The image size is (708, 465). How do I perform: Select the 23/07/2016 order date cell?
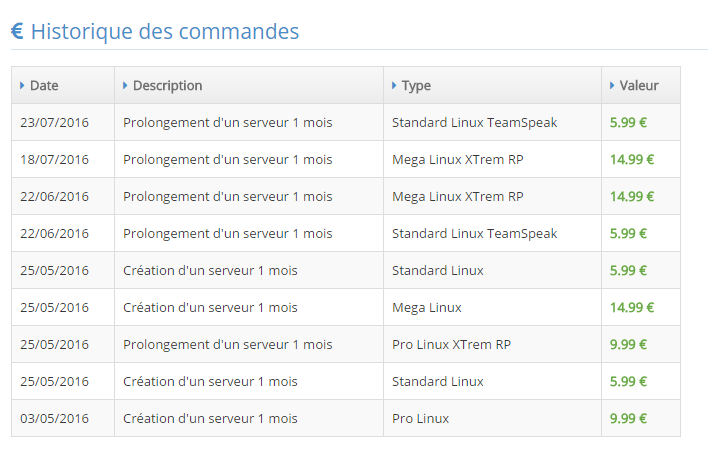[63, 122]
